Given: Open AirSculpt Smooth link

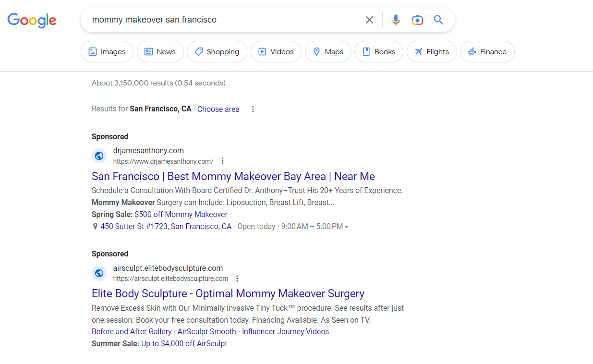Looking at the screenshot, I should coord(207,332).
